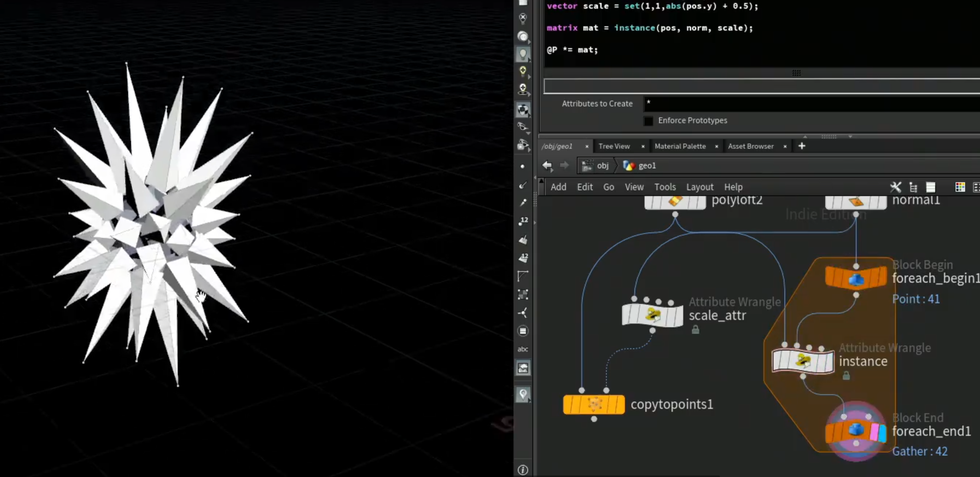Toggle vertex markers display icon
The image size is (980, 477).
[x=523, y=294]
